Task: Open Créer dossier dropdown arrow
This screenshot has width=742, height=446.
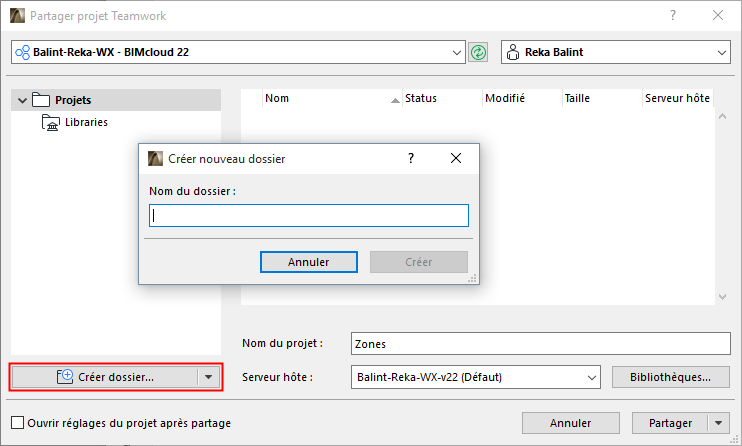Action: point(208,377)
